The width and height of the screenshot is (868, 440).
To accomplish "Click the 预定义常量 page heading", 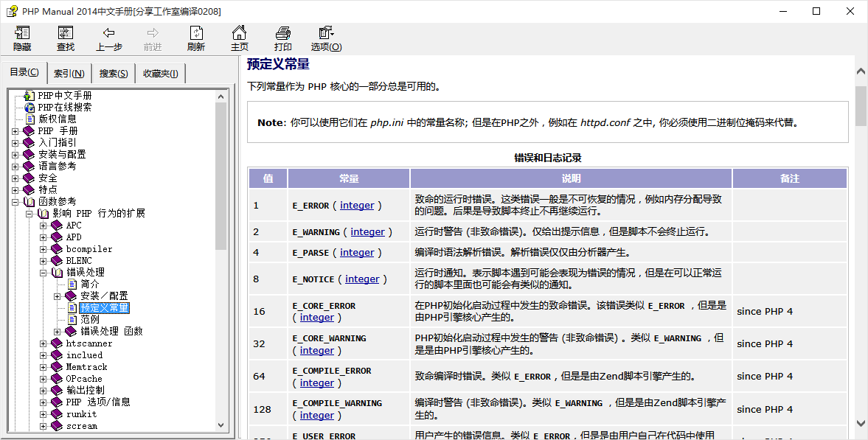I will (278, 64).
